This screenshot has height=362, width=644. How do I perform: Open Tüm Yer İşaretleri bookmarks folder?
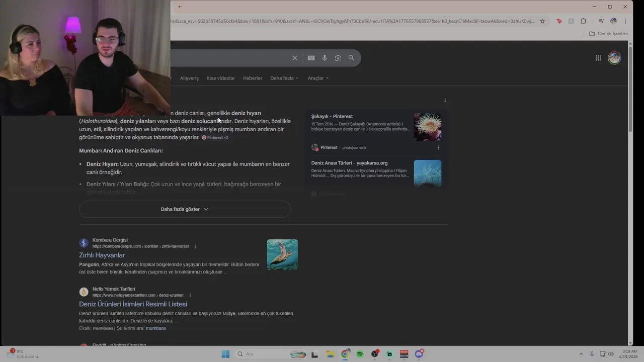click(x=609, y=33)
